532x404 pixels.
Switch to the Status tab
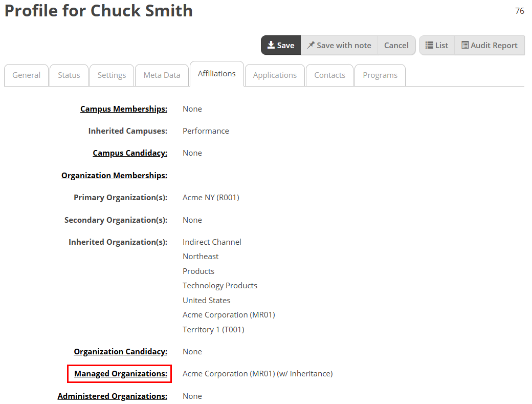[69, 75]
